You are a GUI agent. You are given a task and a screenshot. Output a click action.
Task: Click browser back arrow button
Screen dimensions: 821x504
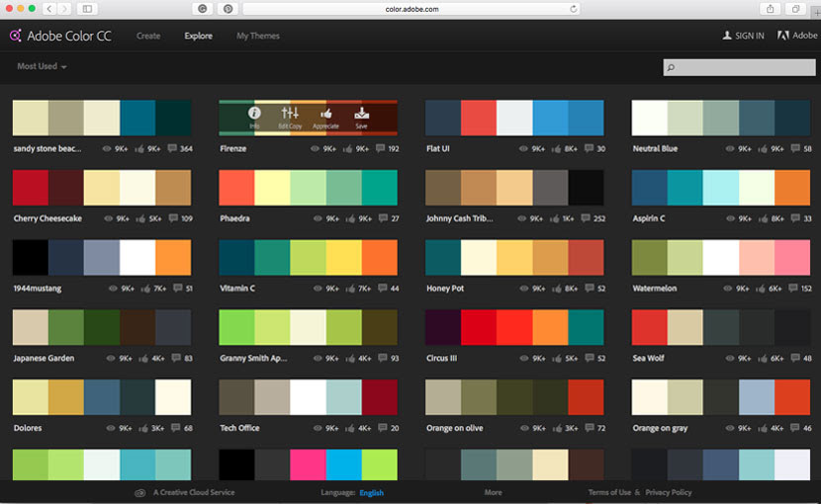tap(49, 9)
